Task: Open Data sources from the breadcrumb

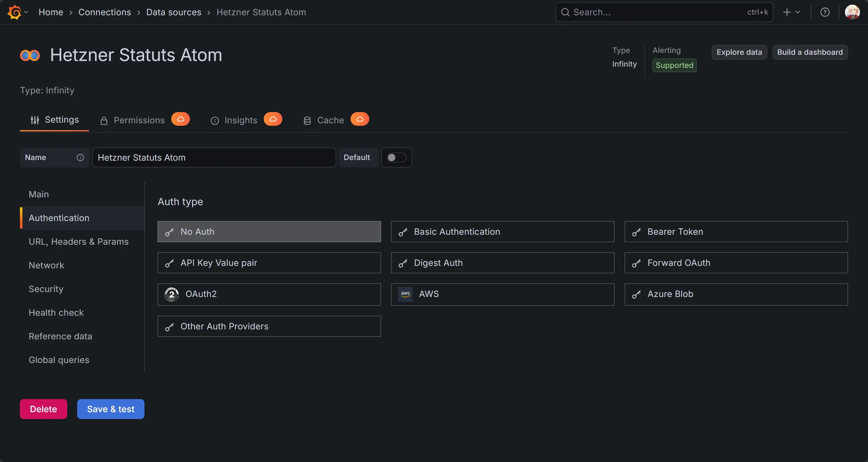Action: 173,12
